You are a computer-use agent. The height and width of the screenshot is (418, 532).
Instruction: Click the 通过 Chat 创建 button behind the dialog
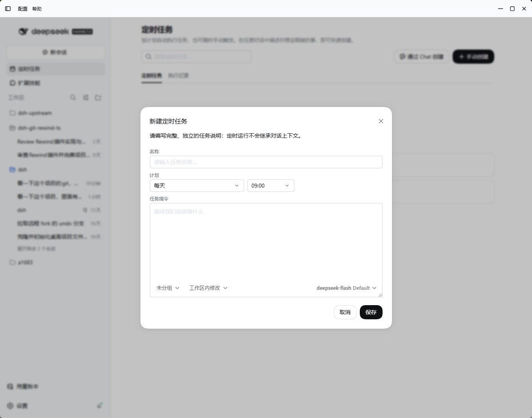(421, 57)
